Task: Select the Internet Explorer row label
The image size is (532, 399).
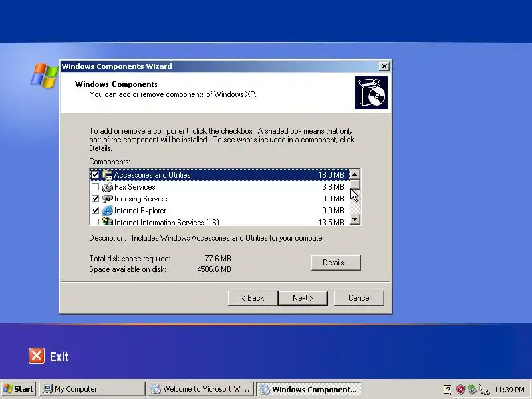Action: click(140, 211)
